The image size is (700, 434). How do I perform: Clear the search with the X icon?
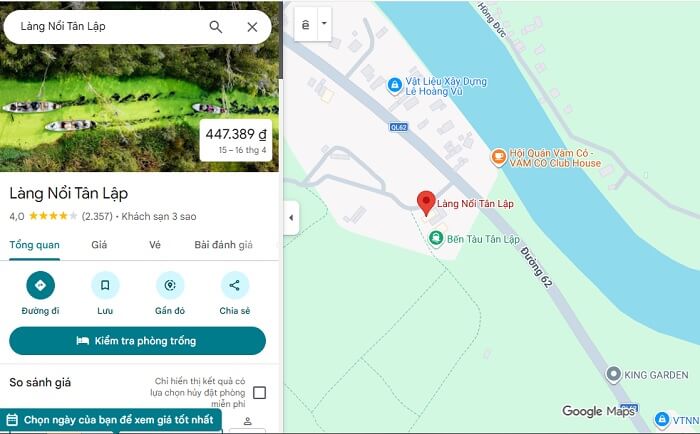pos(252,27)
